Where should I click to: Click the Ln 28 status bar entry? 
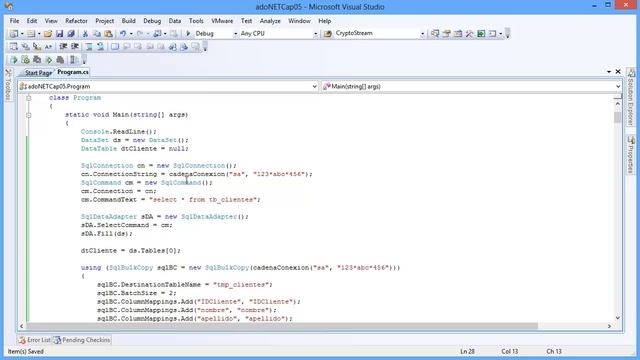click(467, 351)
